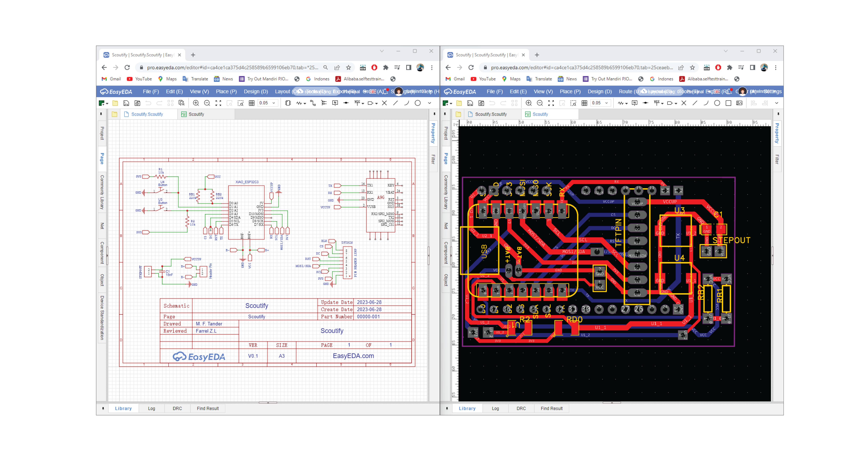Viewport: 868px width, 461px height.
Task: Open the Place (P) menu in left window
Action: [x=226, y=91]
